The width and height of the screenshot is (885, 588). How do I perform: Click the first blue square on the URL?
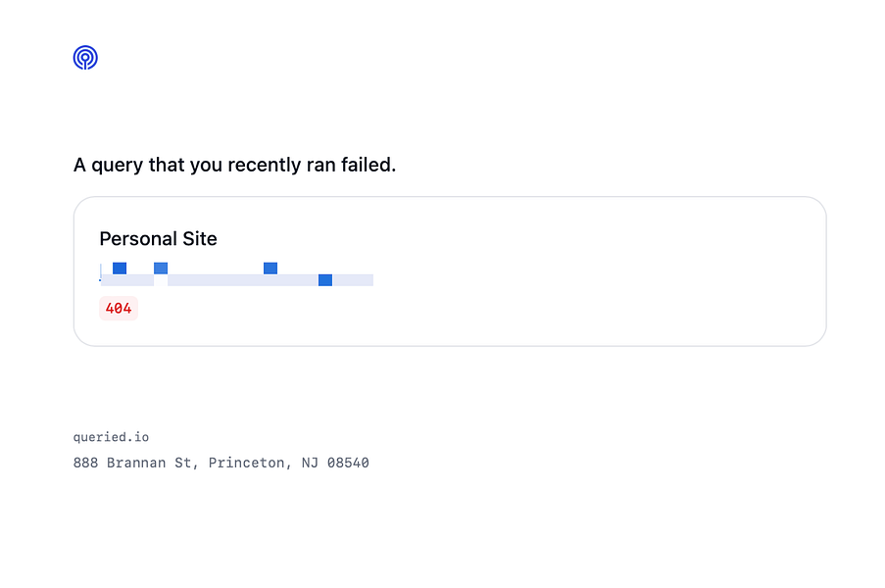click(x=120, y=269)
